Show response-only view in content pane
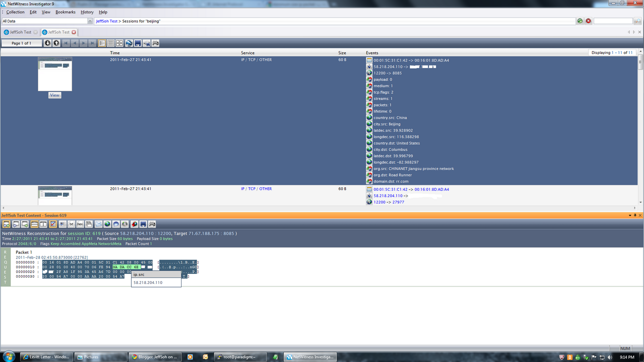Screen dimensions: 644x362 [25, 224]
